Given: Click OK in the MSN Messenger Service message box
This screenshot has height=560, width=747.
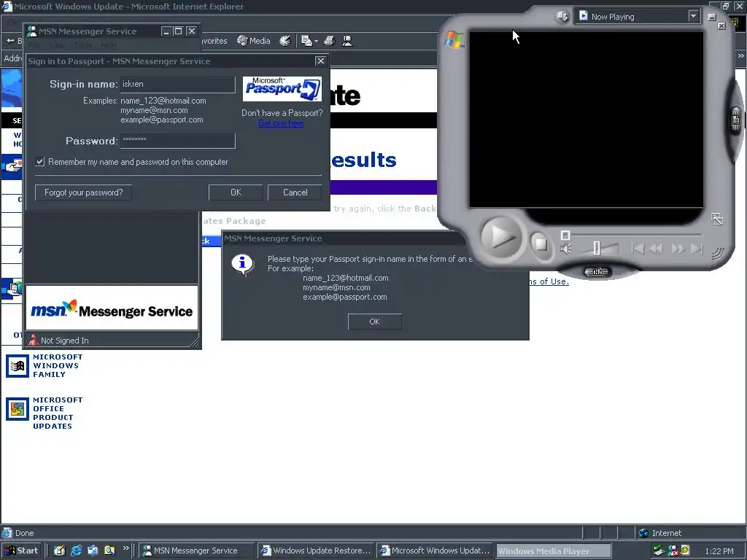Looking at the screenshot, I should (374, 322).
